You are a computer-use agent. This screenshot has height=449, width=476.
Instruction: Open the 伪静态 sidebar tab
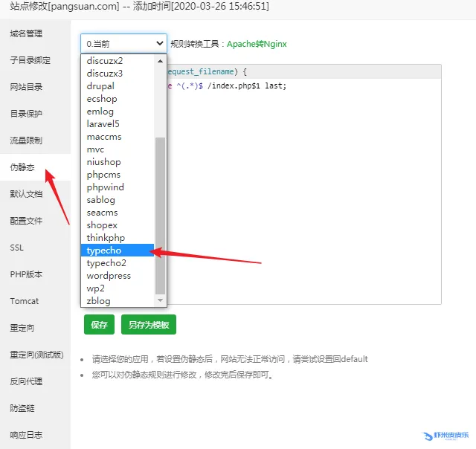(22, 167)
